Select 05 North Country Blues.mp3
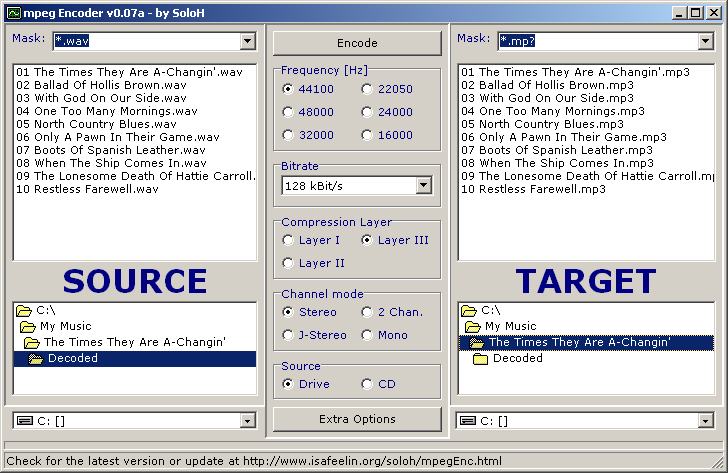This screenshot has width=728, height=473. coord(542,124)
